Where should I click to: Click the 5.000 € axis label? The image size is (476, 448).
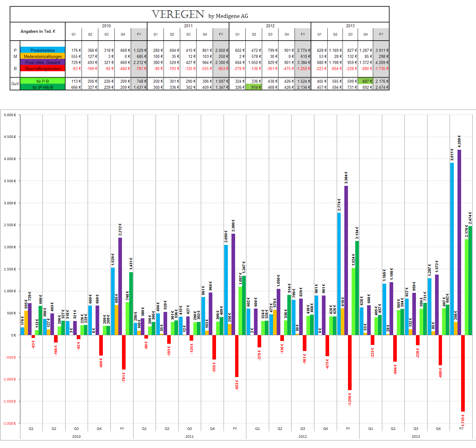pos(10,115)
